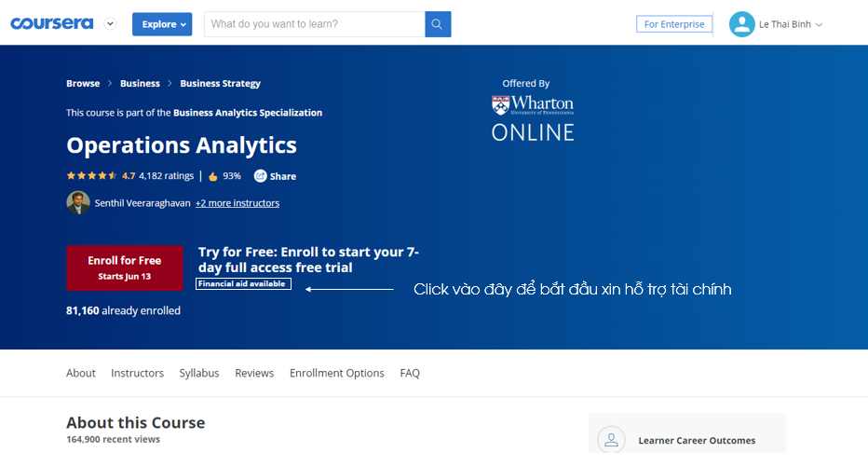This screenshot has height=466, width=868.
Task: Switch to the Syllabus tab
Action: click(x=199, y=373)
